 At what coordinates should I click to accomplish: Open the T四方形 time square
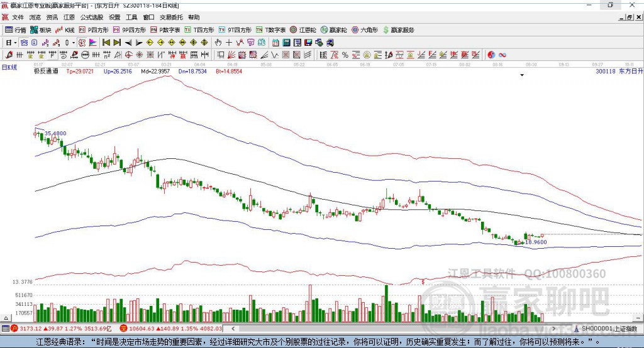coord(199,30)
